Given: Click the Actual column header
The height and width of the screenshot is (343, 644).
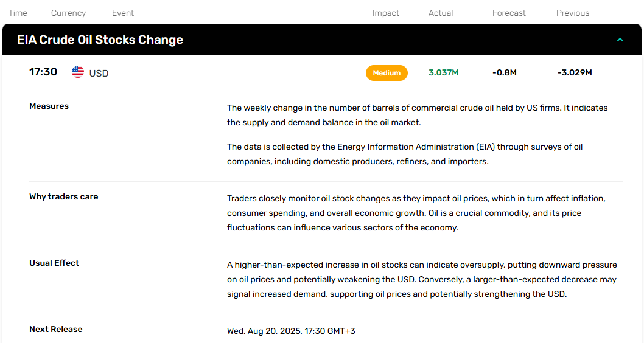Looking at the screenshot, I should 441,13.
